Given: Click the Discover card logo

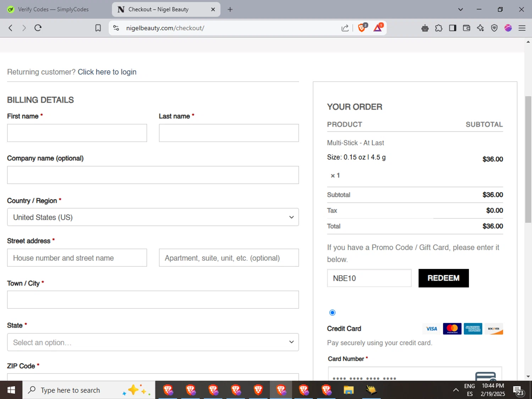Looking at the screenshot, I should coord(494,329).
